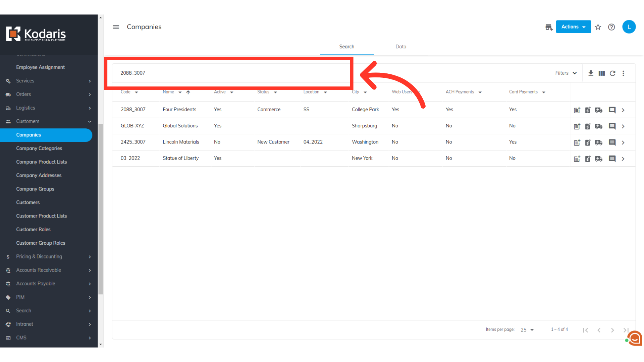Open the Actions dropdown button

(573, 27)
